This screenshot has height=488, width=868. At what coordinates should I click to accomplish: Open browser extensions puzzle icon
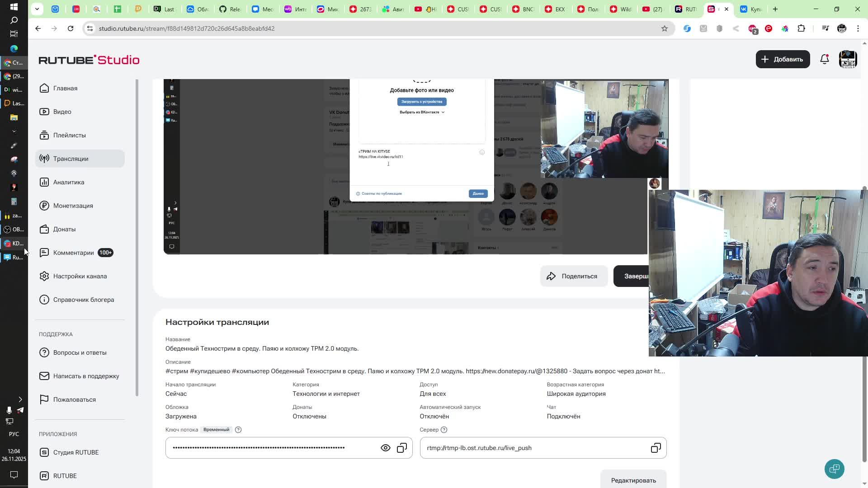[801, 28]
